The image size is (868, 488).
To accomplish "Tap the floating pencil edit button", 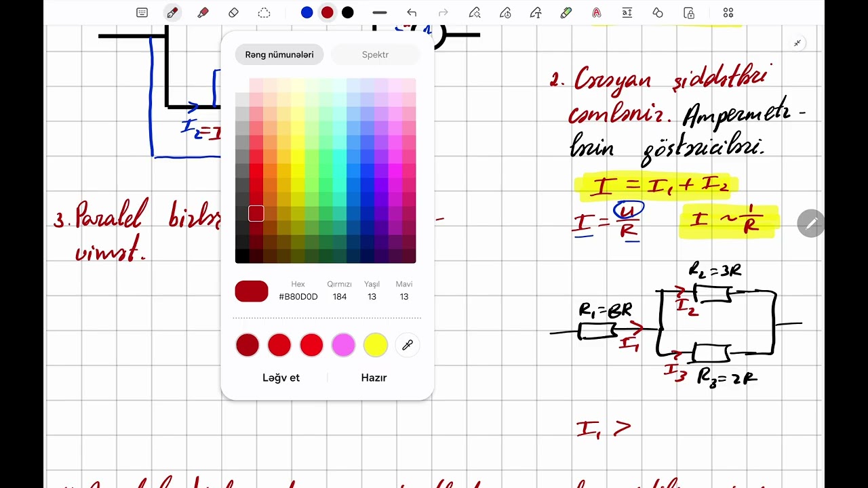I will (x=810, y=224).
